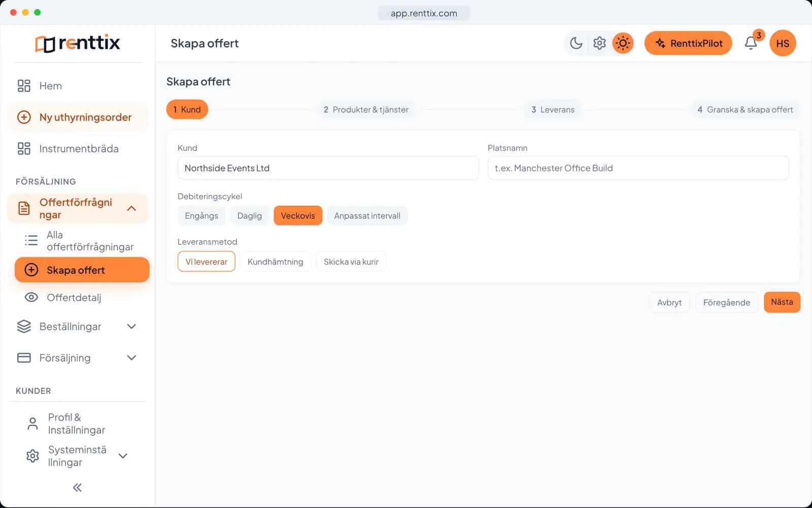This screenshot has width=812, height=508.
Task: Launch RenttixPilot assistant
Action: 688,43
